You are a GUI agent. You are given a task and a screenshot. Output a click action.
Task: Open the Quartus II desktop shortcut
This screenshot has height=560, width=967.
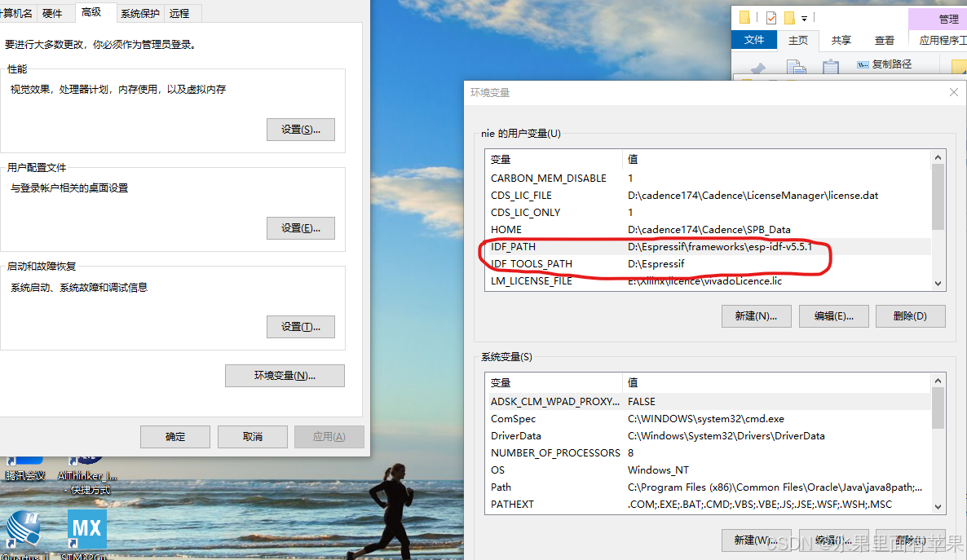(24, 533)
